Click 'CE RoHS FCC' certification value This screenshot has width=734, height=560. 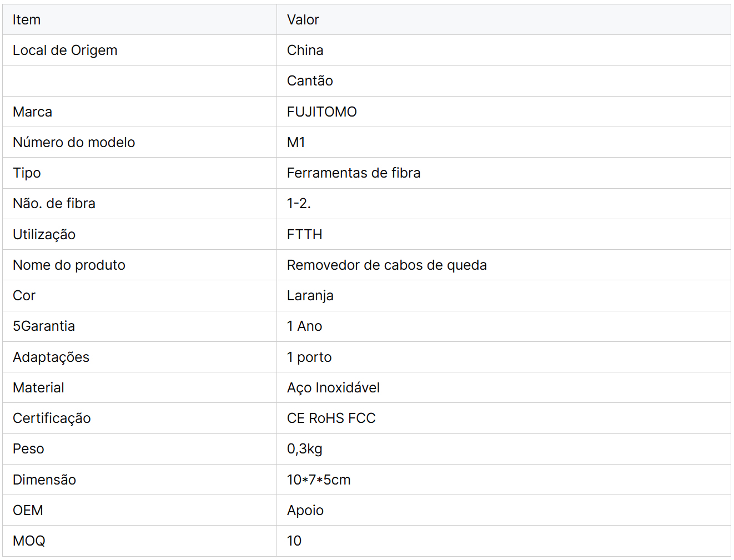click(x=331, y=418)
